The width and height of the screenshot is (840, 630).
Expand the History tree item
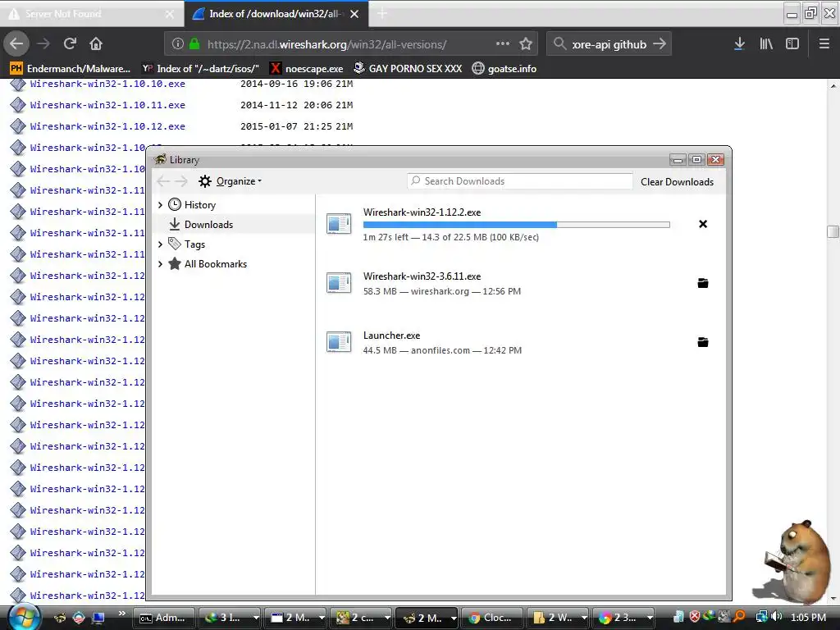(x=160, y=204)
